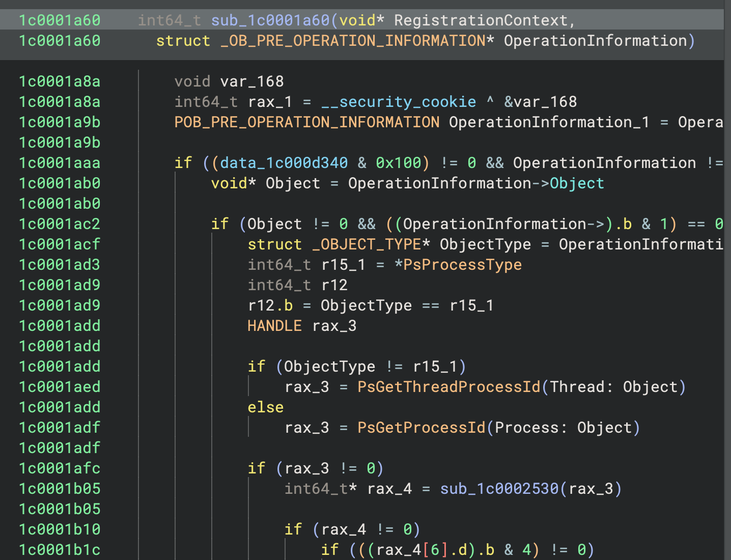The width and height of the screenshot is (731, 560).
Task: Select function name sub_1c0001a60 in header
Action: pos(270,20)
